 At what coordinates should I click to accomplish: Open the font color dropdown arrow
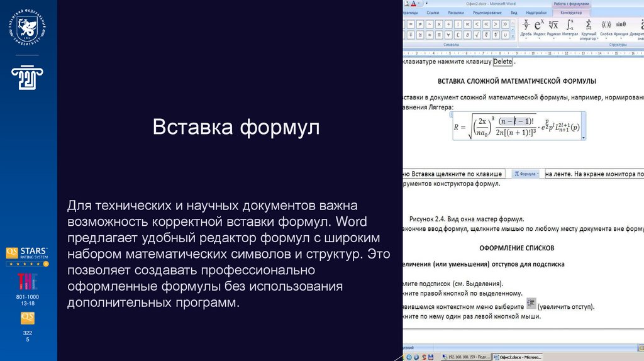pyautogui.click(x=419, y=4)
